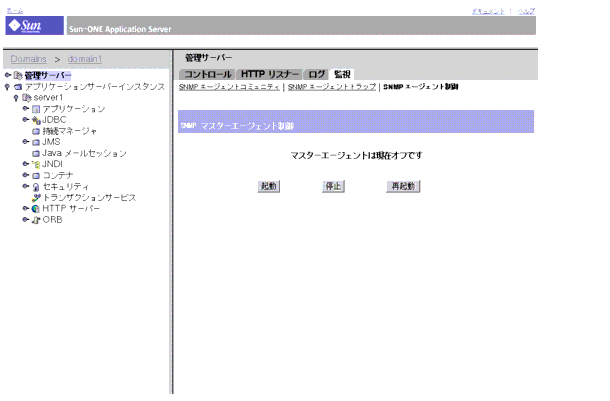Click the JMS folder icon
Screen dimensions: 610x401
(36, 142)
